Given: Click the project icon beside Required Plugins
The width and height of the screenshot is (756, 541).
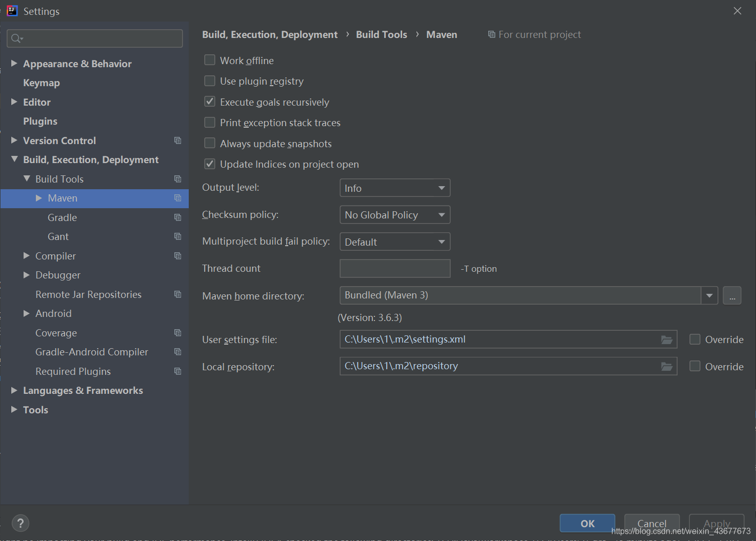Looking at the screenshot, I should pyautogui.click(x=177, y=371).
